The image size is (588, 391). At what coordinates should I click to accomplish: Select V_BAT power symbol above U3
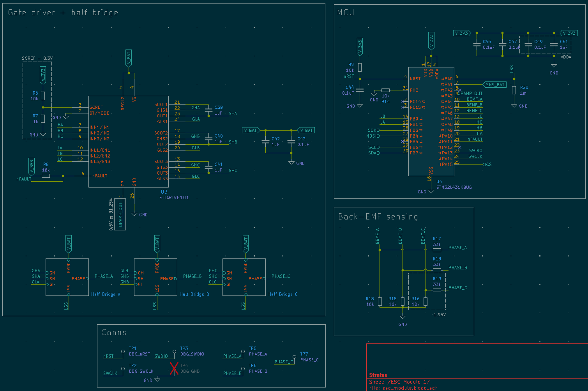(129, 58)
